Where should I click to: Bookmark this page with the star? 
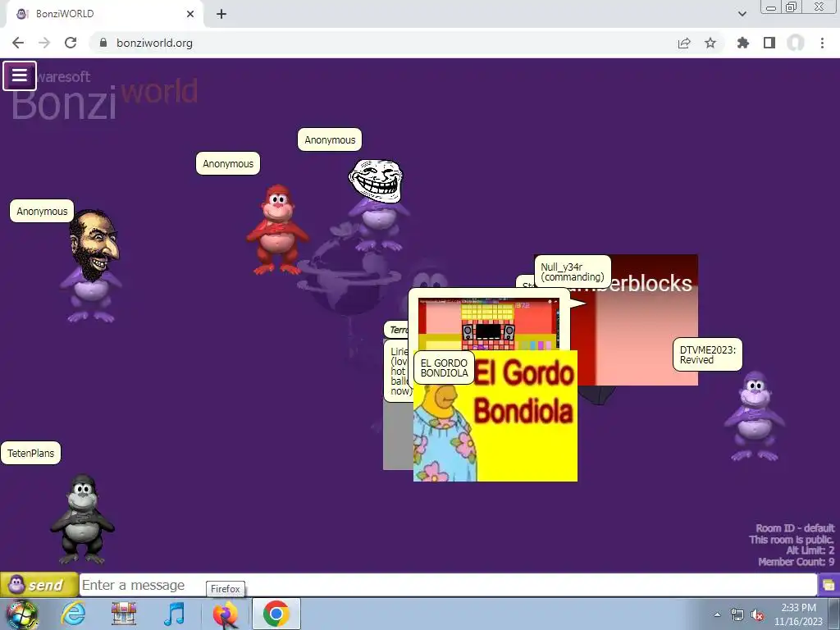[710, 43]
